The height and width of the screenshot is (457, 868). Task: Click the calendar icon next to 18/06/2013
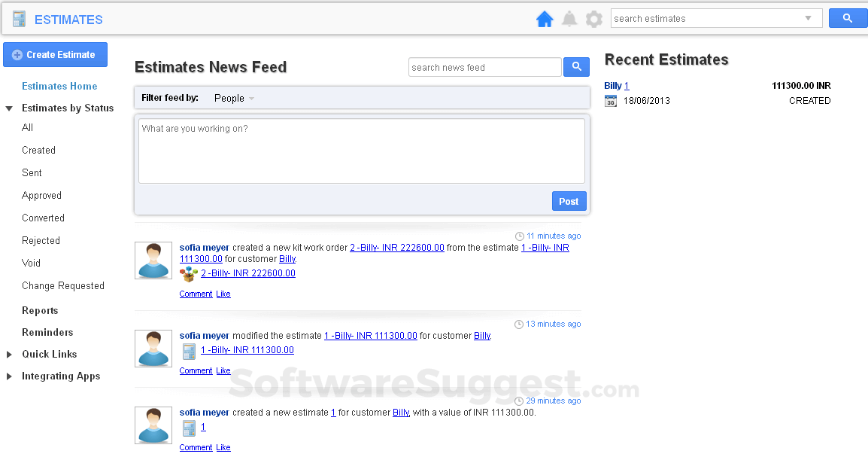[611, 100]
